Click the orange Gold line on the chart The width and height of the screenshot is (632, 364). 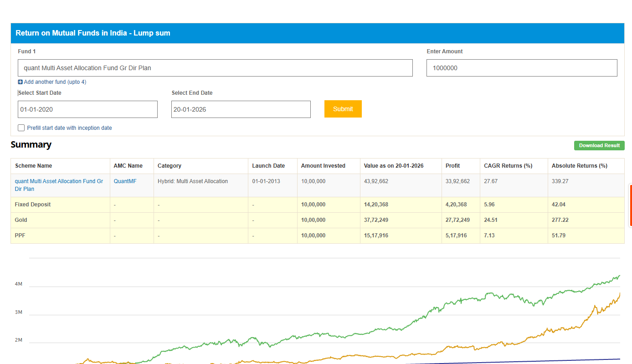click(x=547, y=336)
